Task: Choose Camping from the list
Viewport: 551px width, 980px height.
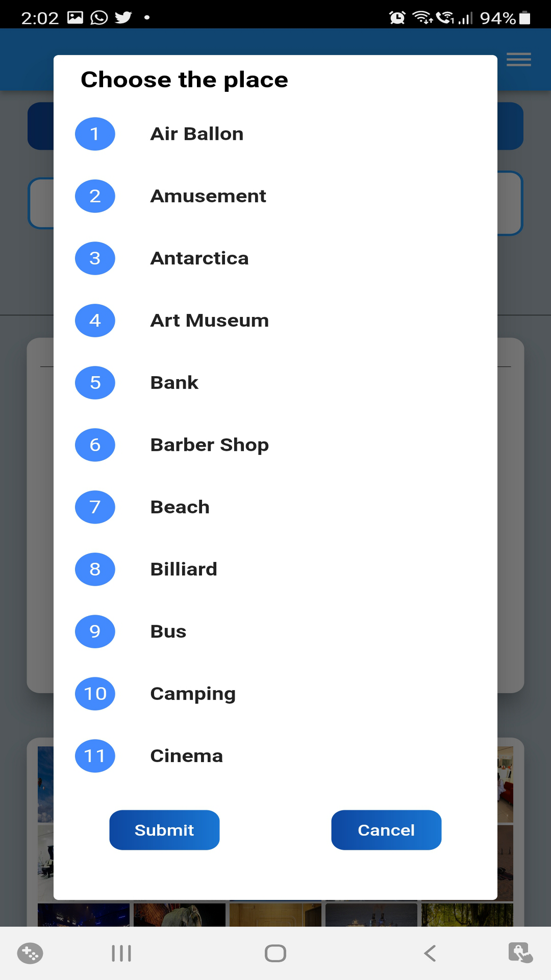Action: tap(193, 694)
